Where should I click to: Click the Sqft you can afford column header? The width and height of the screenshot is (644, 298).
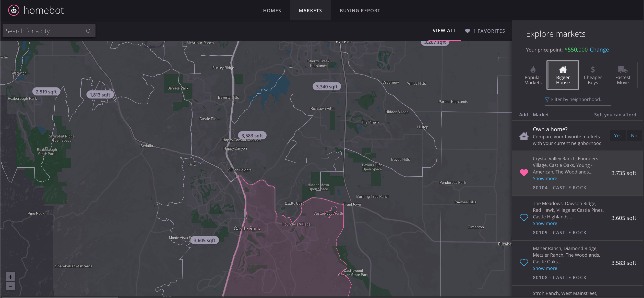point(615,115)
